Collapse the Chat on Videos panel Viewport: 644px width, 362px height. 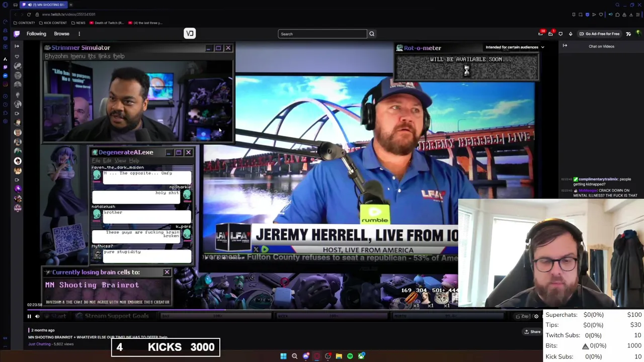pyautogui.click(x=565, y=46)
